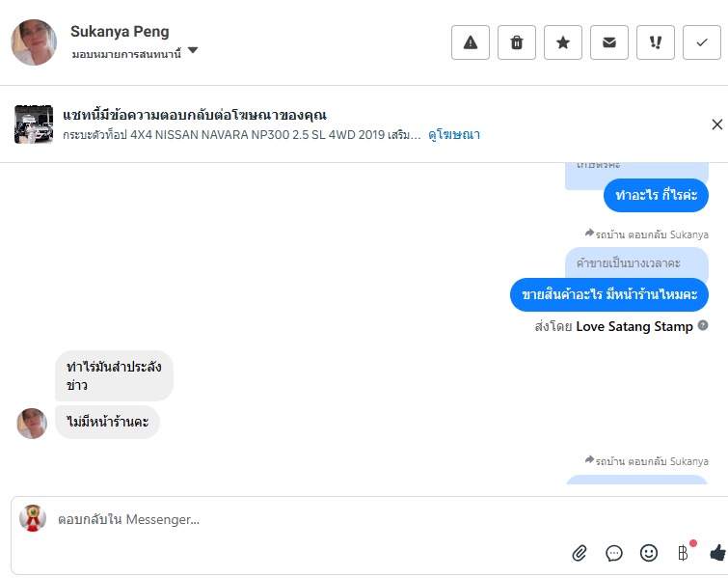Mark conversation unread with envelope icon
Viewport: 728px width, 578px height.
(609, 42)
